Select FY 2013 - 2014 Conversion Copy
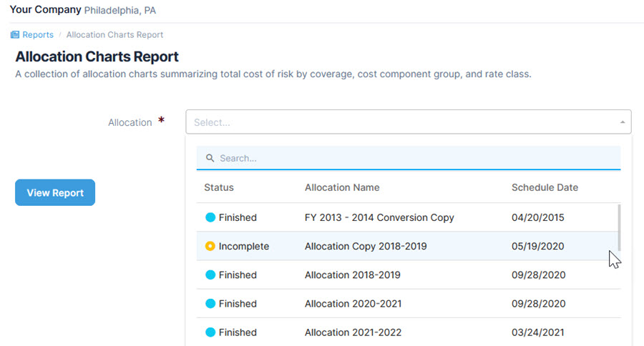The image size is (644, 346). pos(379,217)
